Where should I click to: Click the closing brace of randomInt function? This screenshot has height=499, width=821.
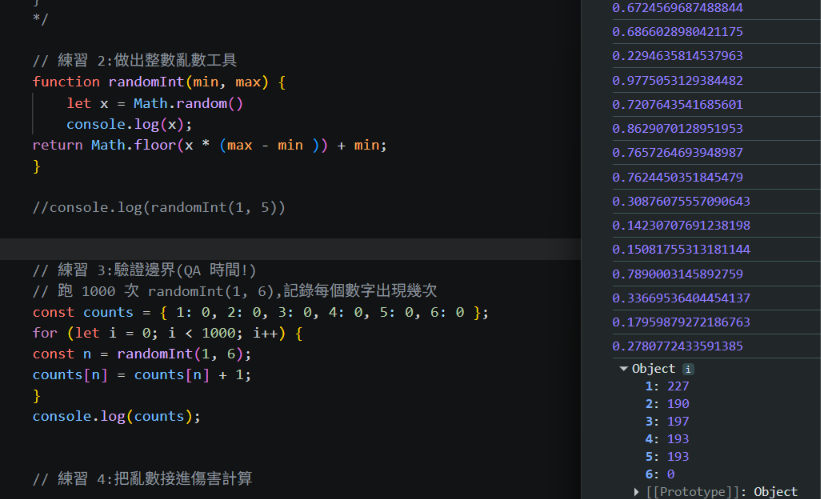[x=36, y=167]
